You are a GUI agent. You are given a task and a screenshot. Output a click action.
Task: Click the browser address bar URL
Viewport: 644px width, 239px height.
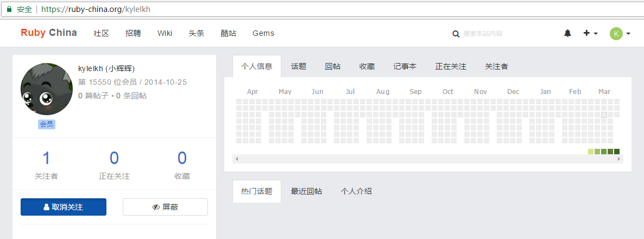point(96,9)
